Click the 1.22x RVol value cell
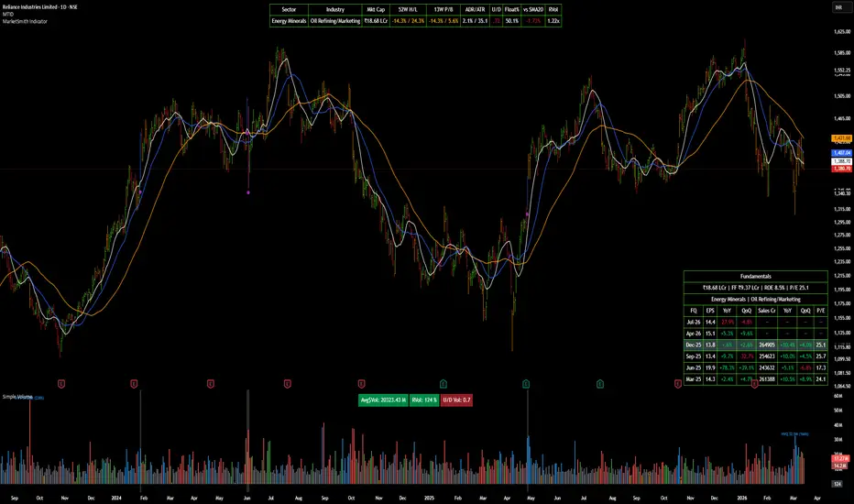 pos(553,21)
